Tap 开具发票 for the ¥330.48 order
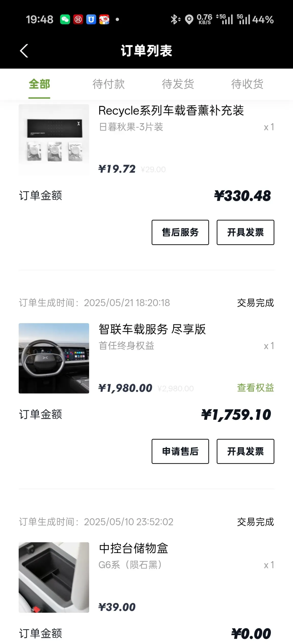 pyautogui.click(x=245, y=232)
